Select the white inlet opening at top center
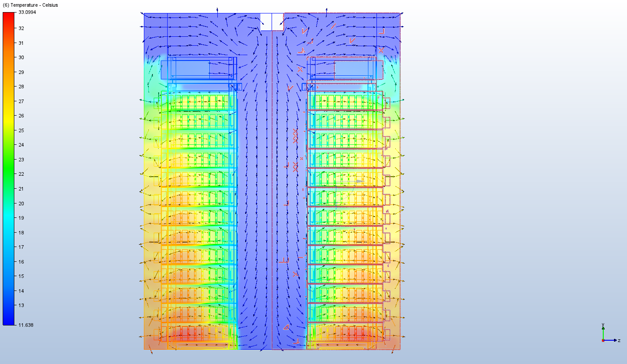Image resolution: width=627 pixels, height=364 pixels. pyautogui.click(x=272, y=22)
